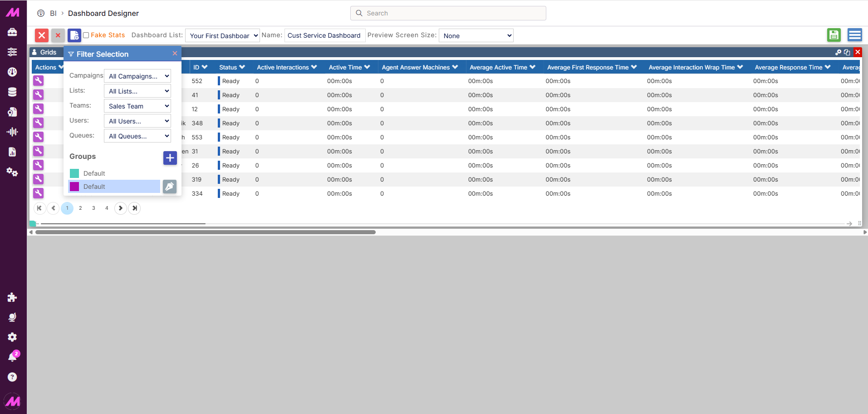Click the Groups heading in the filter panel

pos(83,156)
